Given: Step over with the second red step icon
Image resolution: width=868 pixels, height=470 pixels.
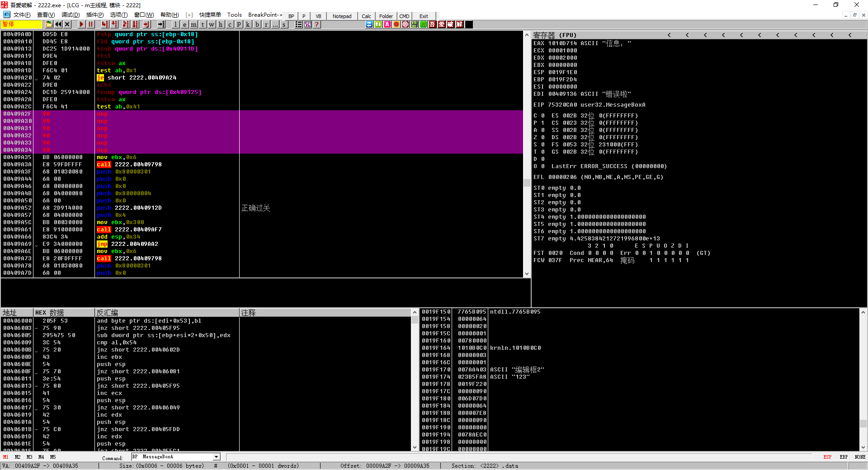Looking at the screenshot, I should tap(115, 24).
